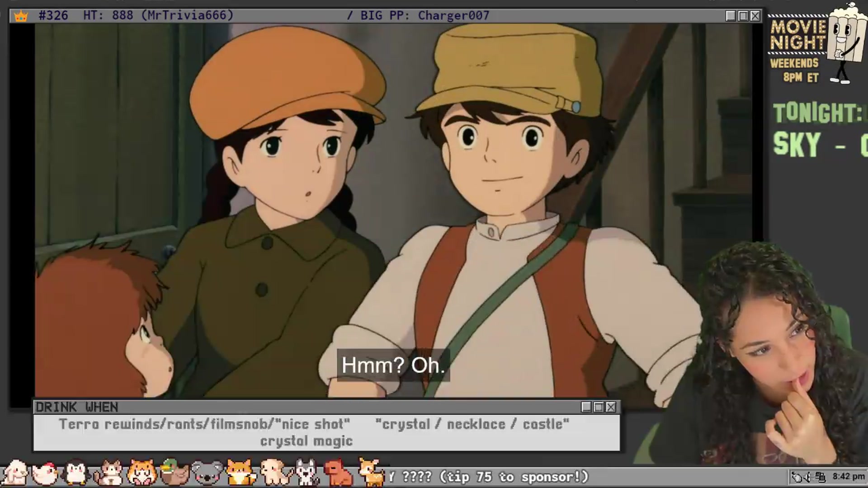Click the "Terra rewinds/rants/filmsnob" rule text
Image resolution: width=868 pixels, height=488 pixels.
coord(165,424)
